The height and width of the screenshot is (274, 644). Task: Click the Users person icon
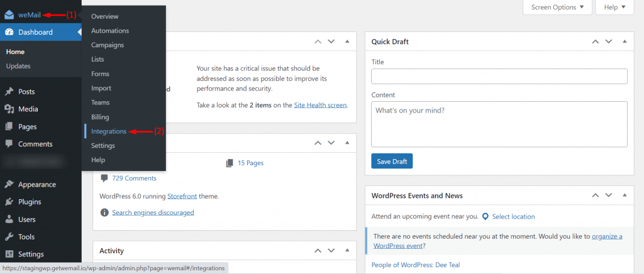coord(9,219)
